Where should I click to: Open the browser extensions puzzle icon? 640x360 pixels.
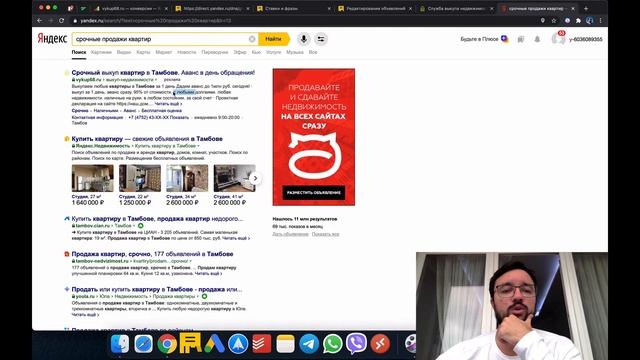(578, 20)
